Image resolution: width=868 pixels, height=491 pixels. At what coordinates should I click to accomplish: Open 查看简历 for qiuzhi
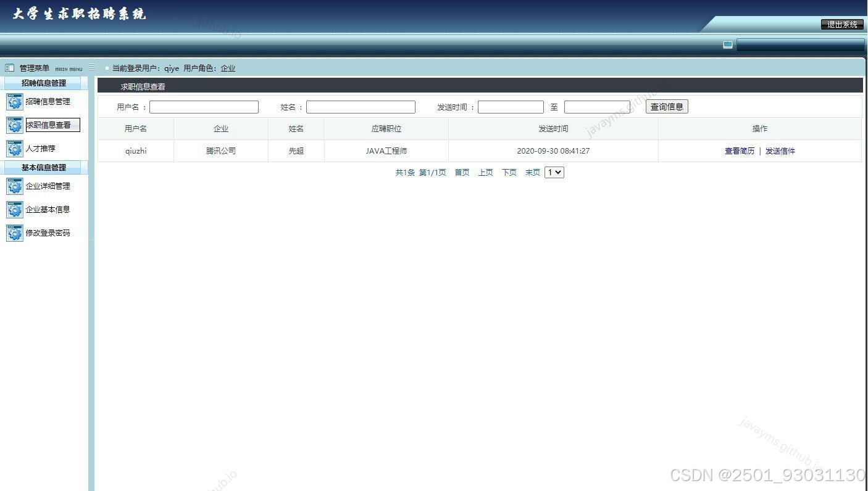pyautogui.click(x=740, y=151)
